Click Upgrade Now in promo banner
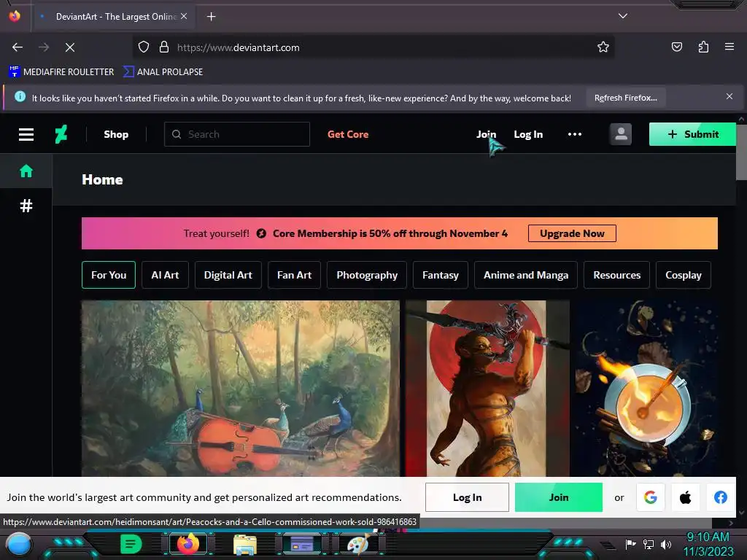Screen dimensions: 747x560 point(572,233)
